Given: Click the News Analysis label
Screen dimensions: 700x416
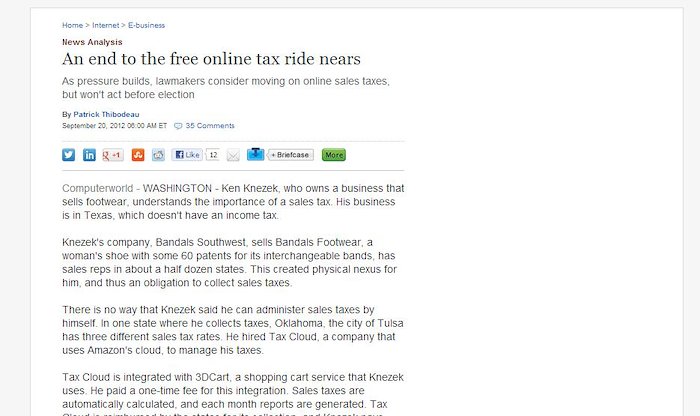Looking at the screenshot, I should point(92,42).
